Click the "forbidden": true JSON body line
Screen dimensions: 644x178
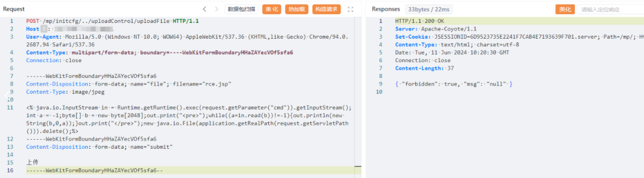[x=454, y=84]
